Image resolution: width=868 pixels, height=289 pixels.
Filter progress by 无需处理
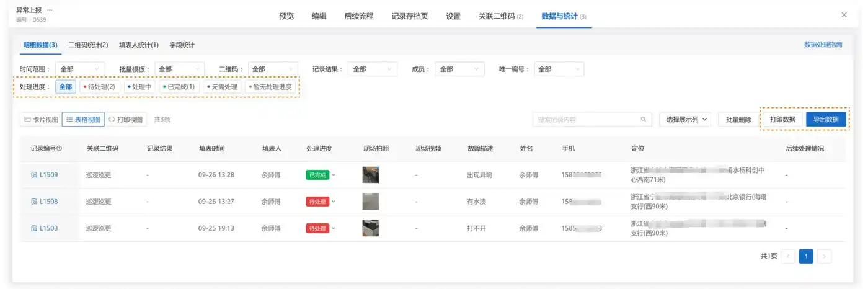222,87
